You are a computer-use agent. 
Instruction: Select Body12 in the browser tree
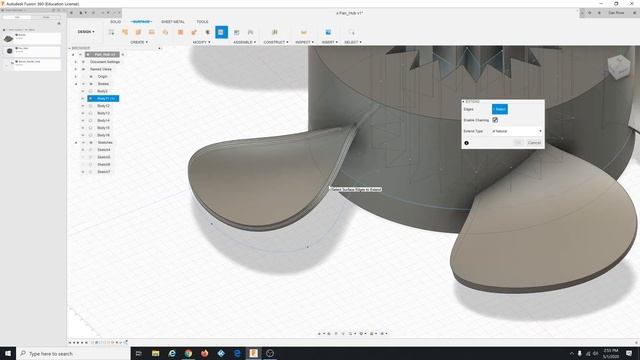pos(103,106)
